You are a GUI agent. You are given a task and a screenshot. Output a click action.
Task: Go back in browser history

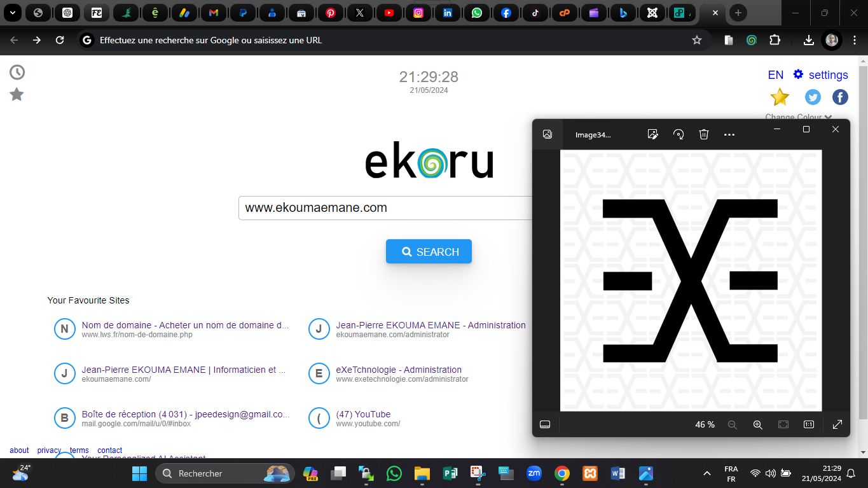point(14,40)
